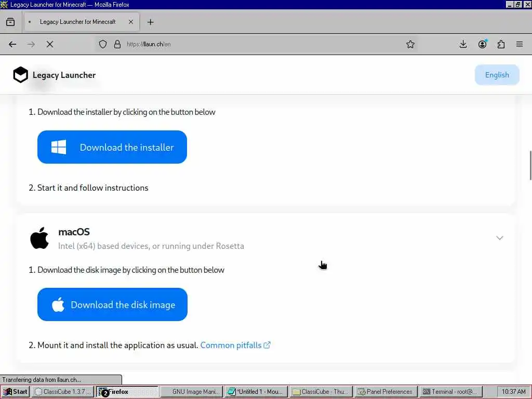
Task: Open the Firefox hamburger menu
Action: [x=520, y=45]
